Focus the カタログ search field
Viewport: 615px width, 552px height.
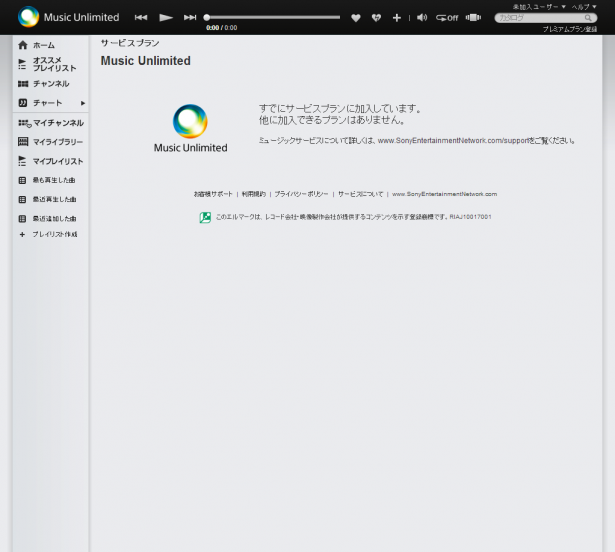[x=539, y=18]
